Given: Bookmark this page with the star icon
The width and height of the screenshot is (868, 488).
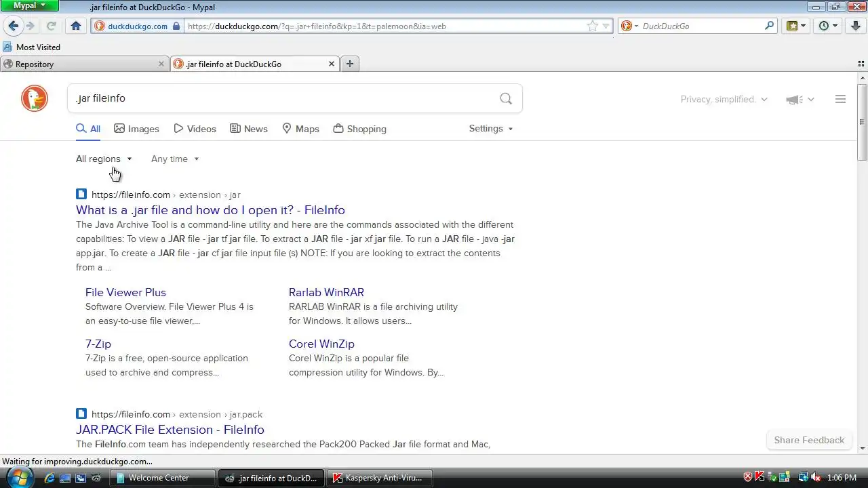Looking at the screenshot, I should click(592, 26).
